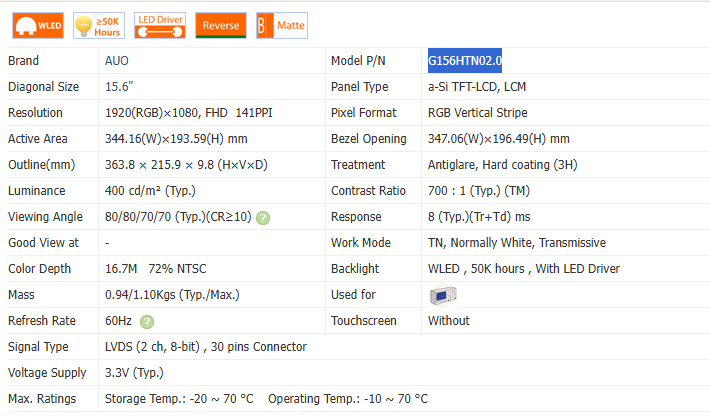This screenshot has height=418, width=710.
Task: Click the 363.8 × 215.9 × 9.8 outline value
Action: coord(186,165)
